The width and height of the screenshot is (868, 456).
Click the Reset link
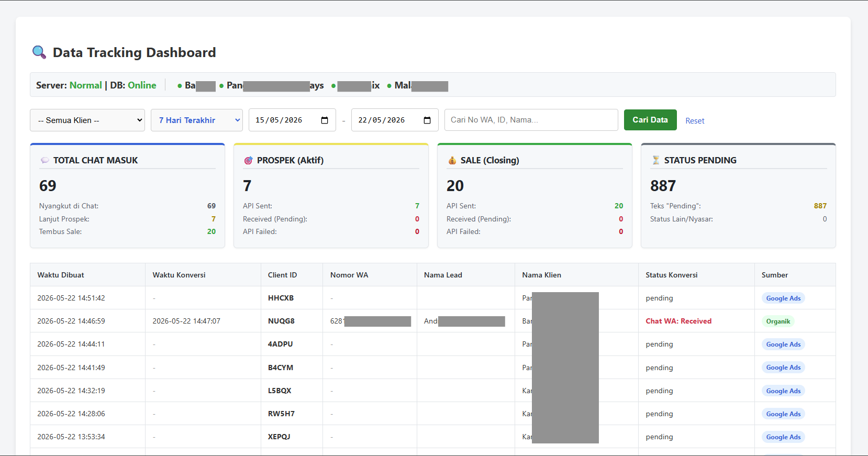[x=695, y=121]
